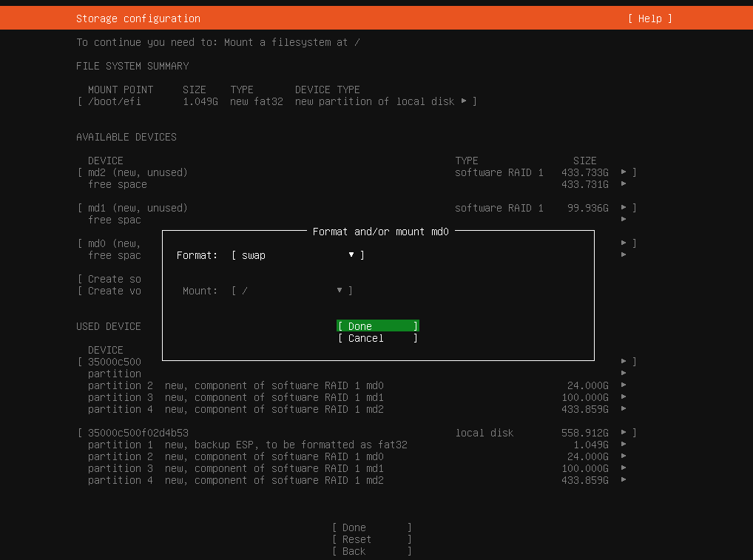The image size is (753, 560).
Task: Click the arrow on the /boot/efi row
Action: point(464,101)
